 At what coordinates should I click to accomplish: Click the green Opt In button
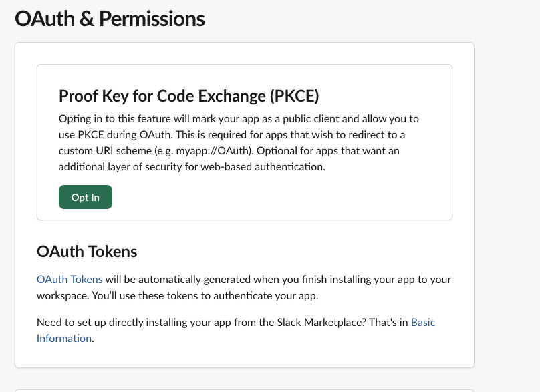tap(86, 197)
